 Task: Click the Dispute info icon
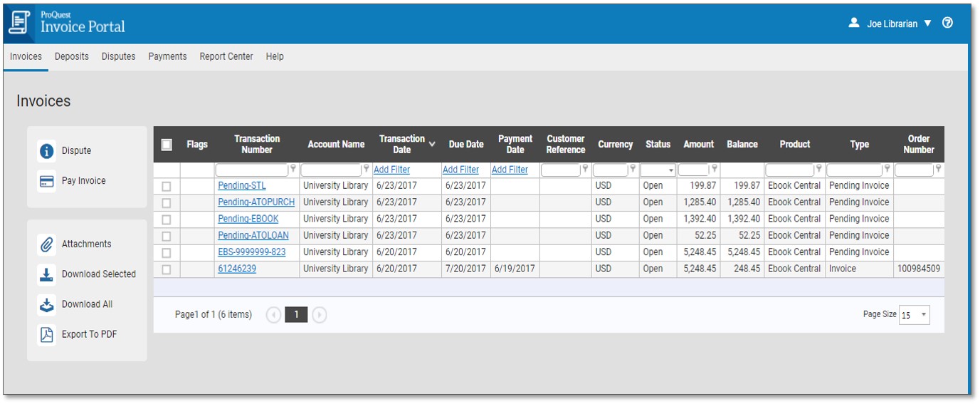click(x=47, y=151)
